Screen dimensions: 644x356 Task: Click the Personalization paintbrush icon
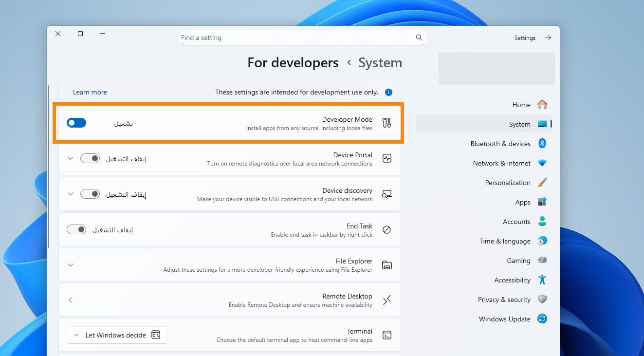[542, 183]
